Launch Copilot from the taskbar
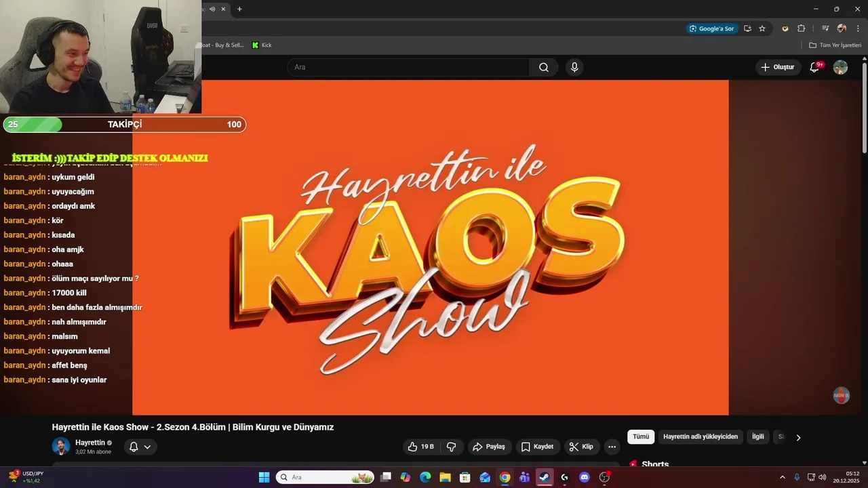 click(x=406, y=477)
